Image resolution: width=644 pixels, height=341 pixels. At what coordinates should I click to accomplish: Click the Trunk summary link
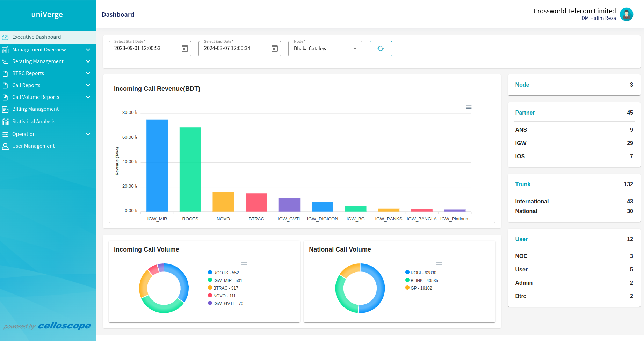[x=523, y=184]
